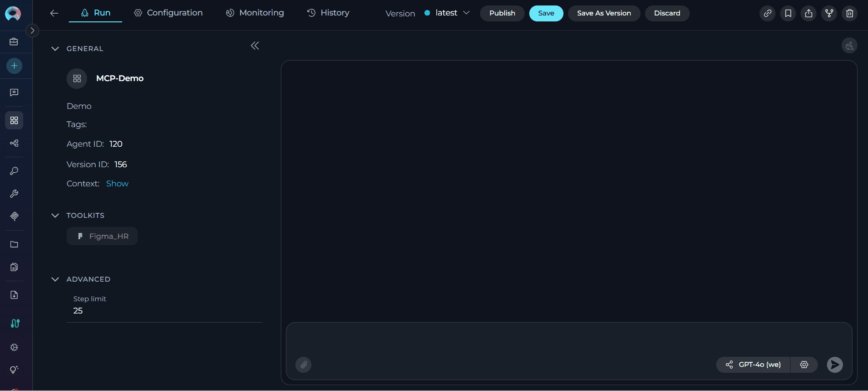Clear the chat with the broom icon

point(850,46)
